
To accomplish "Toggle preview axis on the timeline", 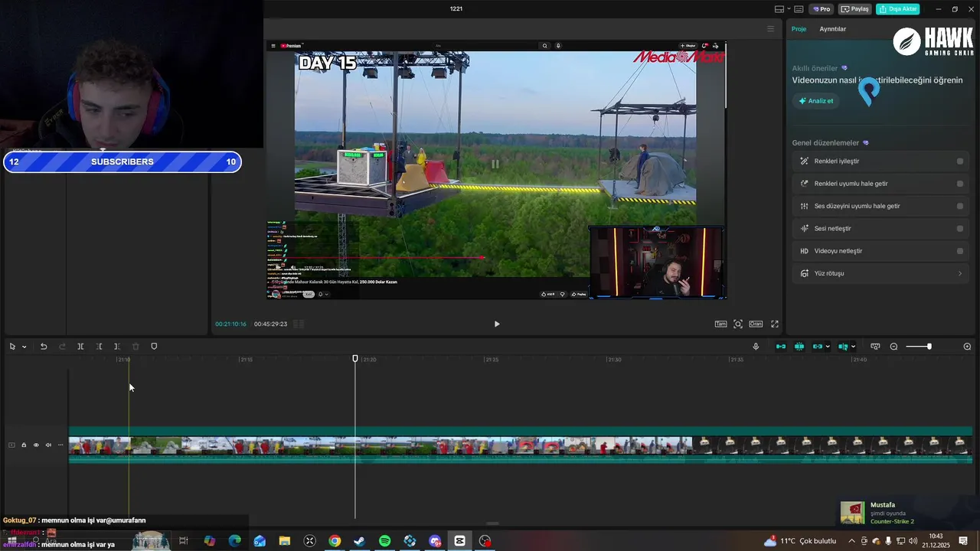I will pyautogui.click(x=843, y=347).
